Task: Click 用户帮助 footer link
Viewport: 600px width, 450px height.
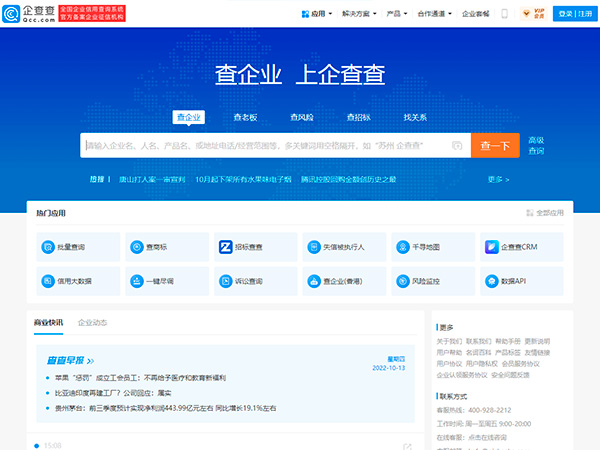Action: click(449, 352)
